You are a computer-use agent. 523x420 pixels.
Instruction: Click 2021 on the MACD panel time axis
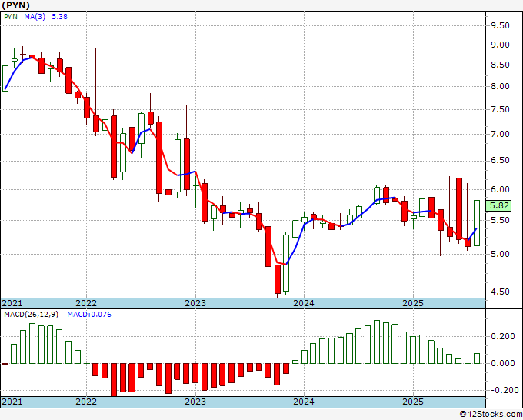tap(12, 402)
